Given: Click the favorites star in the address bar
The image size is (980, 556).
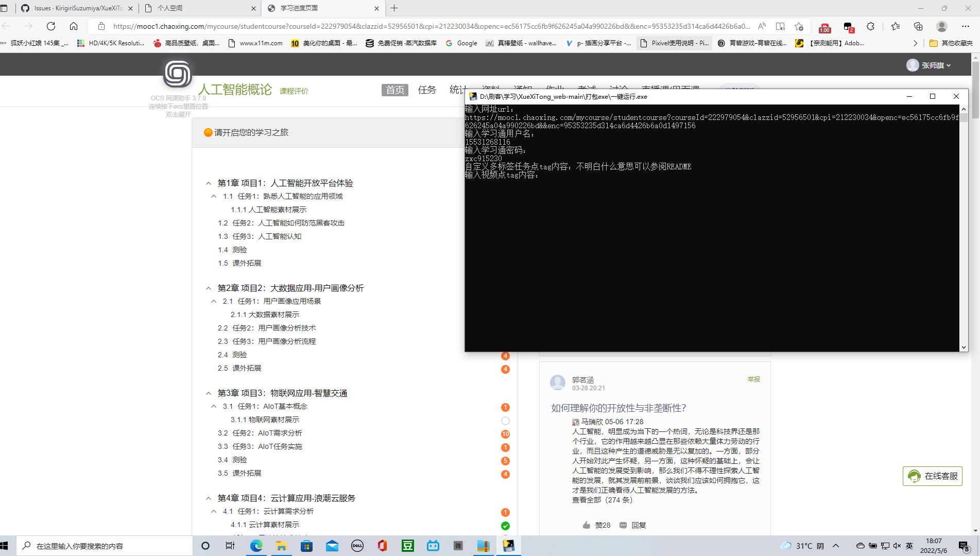Looking at the screenshot, I should [x=799, y=26].
